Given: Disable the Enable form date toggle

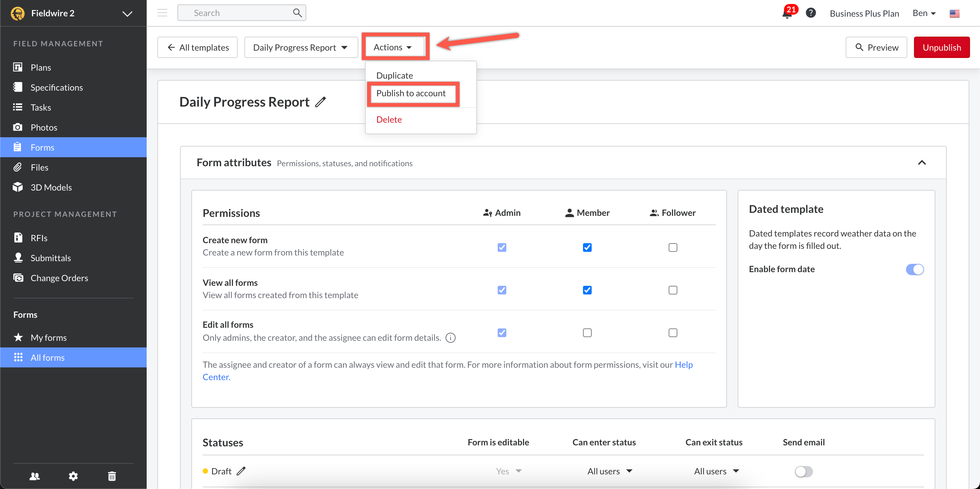Looking at the screenshot, I should [915, 269].
